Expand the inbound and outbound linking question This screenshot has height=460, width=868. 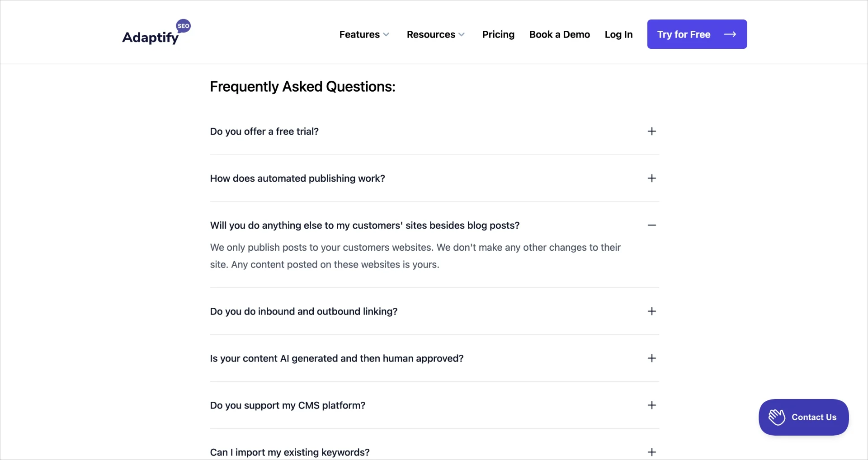(303, 311)
